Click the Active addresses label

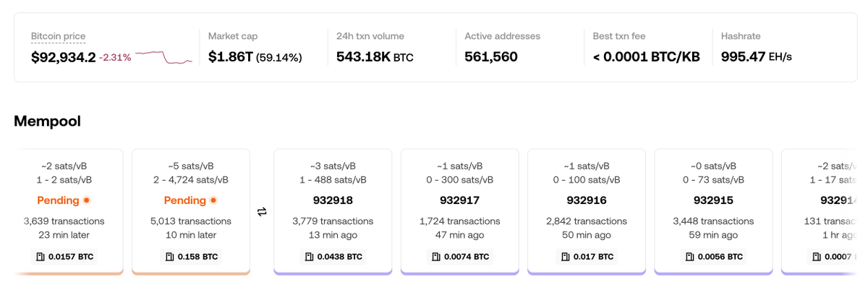[502, 36]
